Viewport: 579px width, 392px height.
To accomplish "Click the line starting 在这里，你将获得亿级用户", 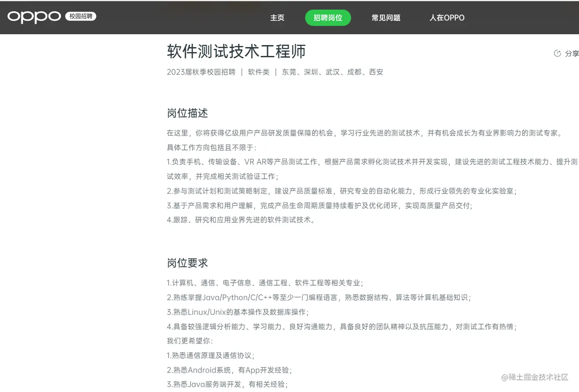I will 366,133.
